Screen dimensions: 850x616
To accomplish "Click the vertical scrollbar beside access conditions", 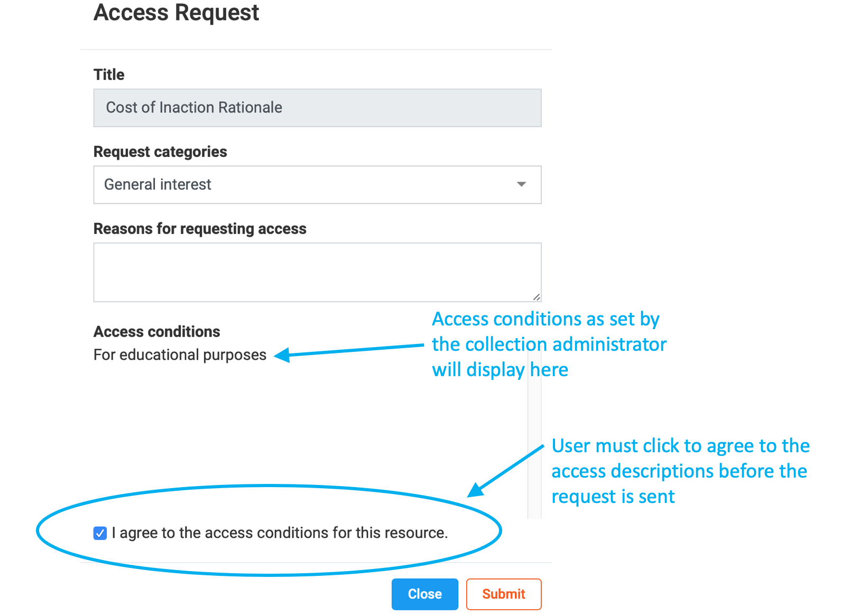I will [534, 449].
